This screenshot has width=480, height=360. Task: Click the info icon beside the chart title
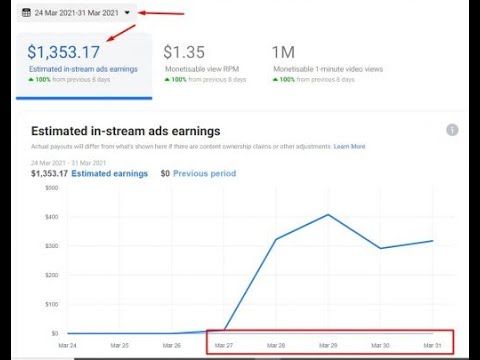452,130
